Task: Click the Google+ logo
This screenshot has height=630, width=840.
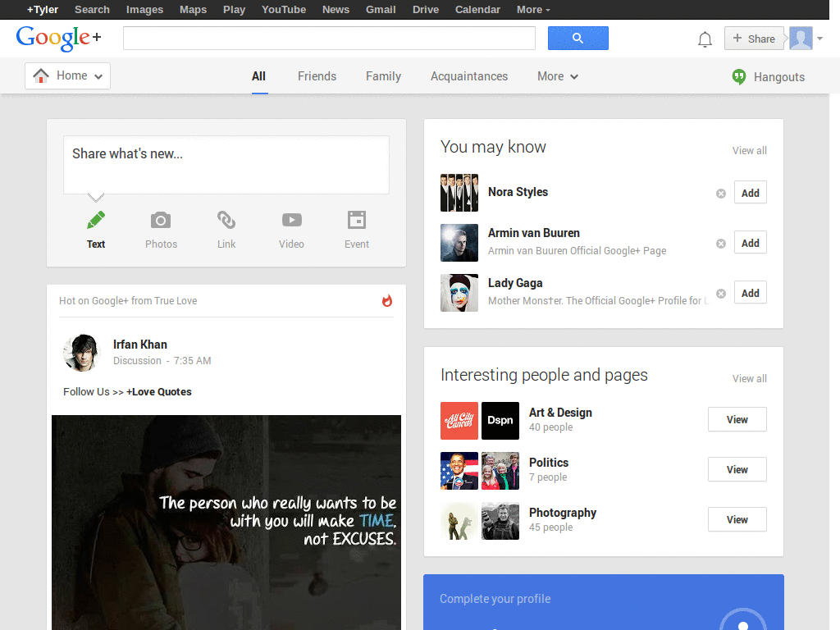Action: [x=58, y=38]
